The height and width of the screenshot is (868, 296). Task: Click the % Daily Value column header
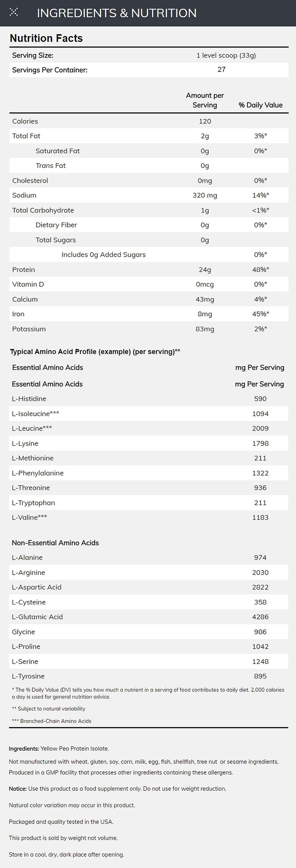coord(260,105)
